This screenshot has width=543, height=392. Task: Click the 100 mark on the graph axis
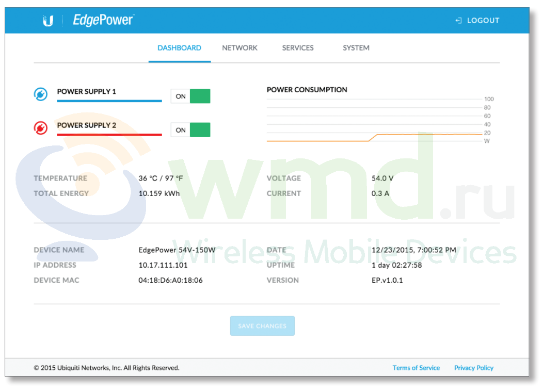[x=489, y=99]
